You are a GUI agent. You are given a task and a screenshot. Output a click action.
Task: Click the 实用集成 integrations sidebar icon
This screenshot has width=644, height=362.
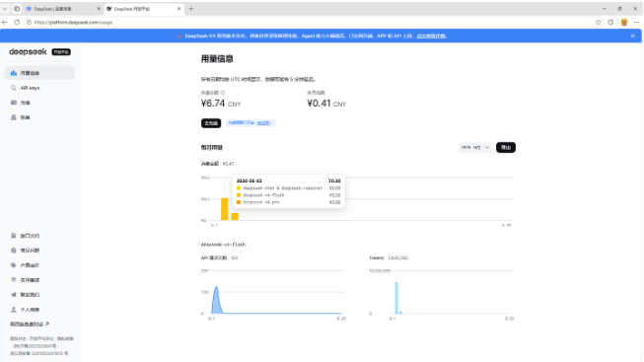(13, 280)
